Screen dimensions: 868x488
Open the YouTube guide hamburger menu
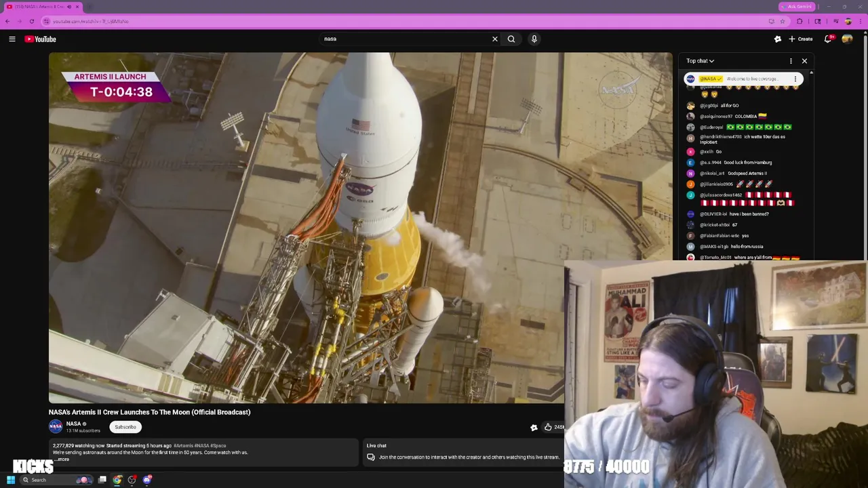(x=12, y=39)
